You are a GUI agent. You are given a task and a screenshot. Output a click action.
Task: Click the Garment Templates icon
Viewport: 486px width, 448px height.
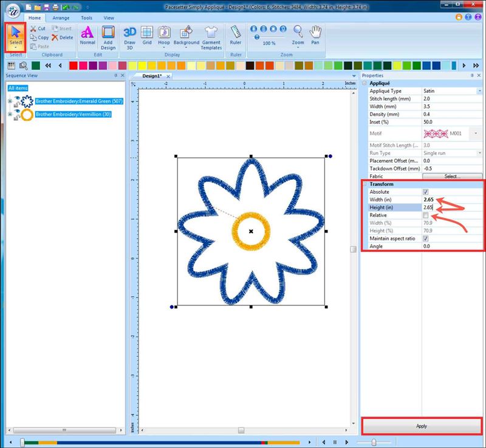click(x=211, y=36)
